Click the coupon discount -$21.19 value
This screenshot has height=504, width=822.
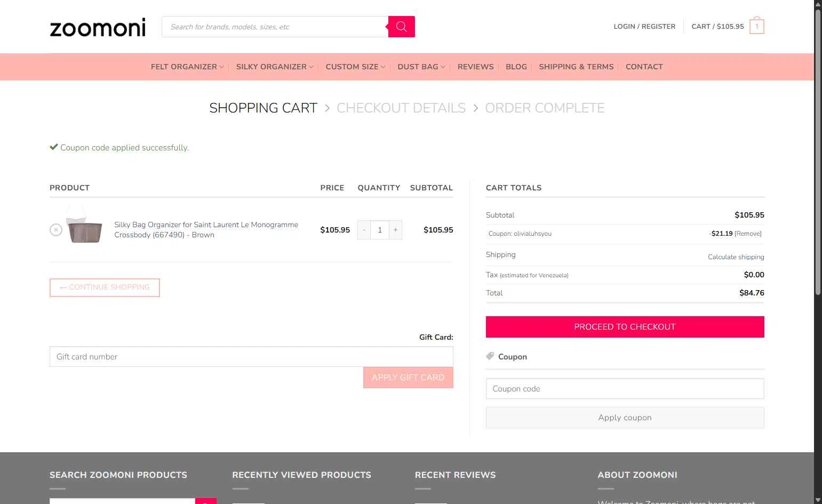721,234
